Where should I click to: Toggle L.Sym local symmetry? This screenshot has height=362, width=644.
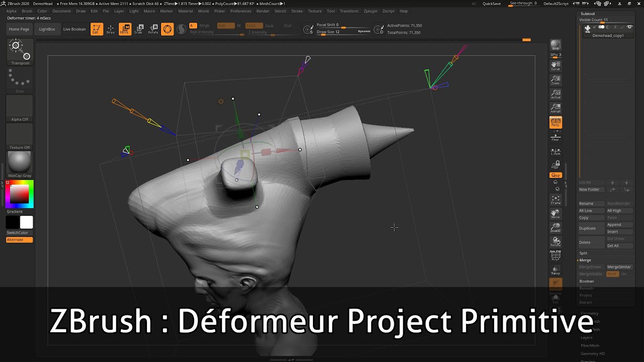555,151
